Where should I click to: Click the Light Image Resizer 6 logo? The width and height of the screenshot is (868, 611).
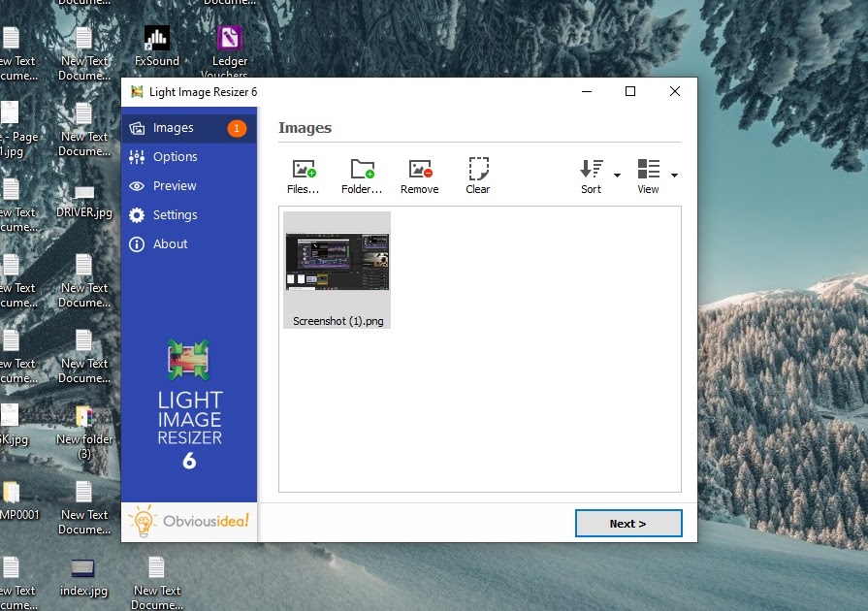pyautogui.click(x=189, y=405)
